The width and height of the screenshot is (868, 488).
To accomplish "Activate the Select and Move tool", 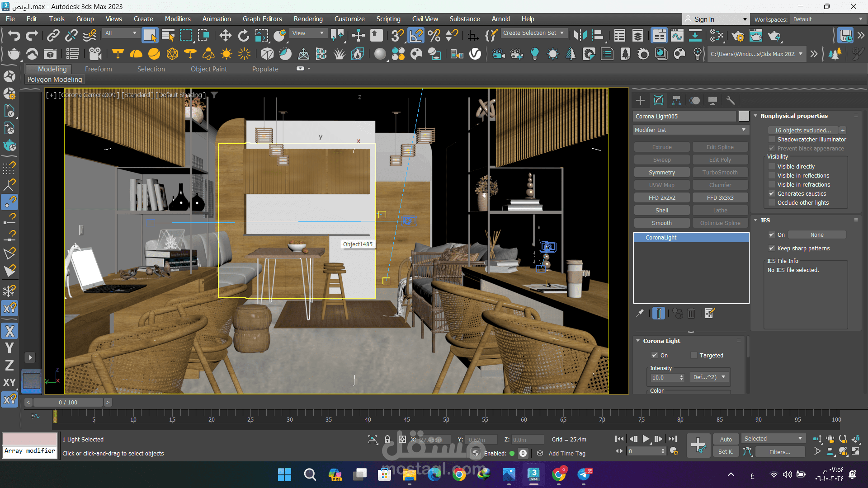I will (x=225, y=35).
